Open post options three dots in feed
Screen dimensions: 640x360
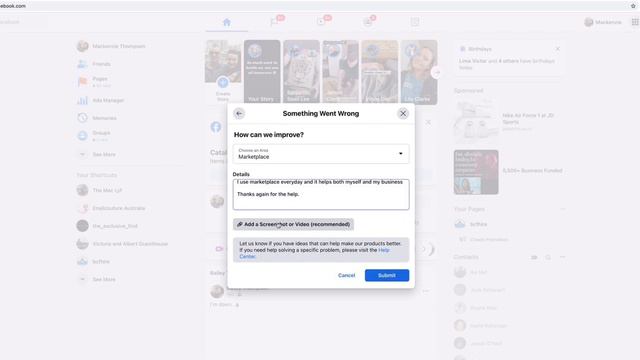pos(426,291)
